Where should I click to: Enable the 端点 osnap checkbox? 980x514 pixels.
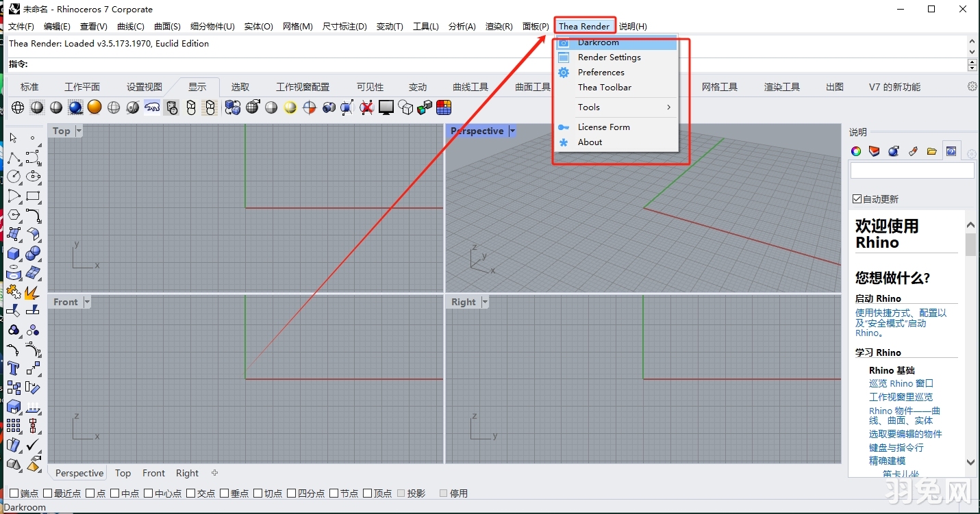point(15,493)
